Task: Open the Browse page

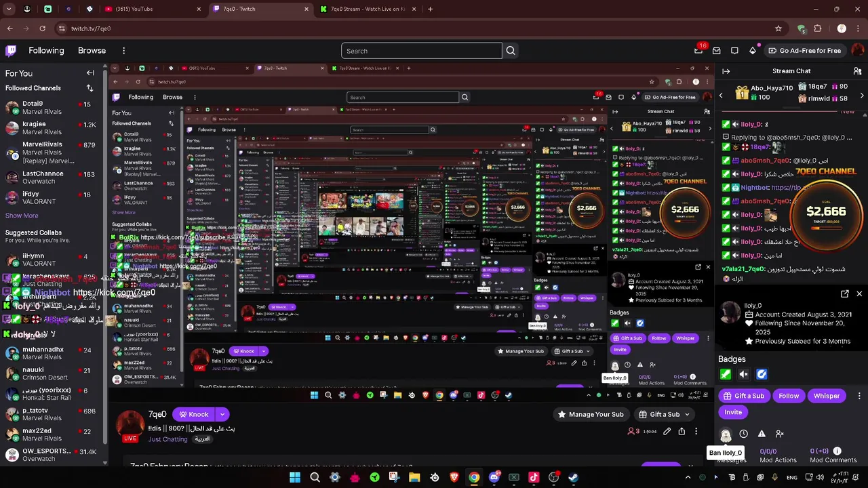Action: [x=92, y=50]
